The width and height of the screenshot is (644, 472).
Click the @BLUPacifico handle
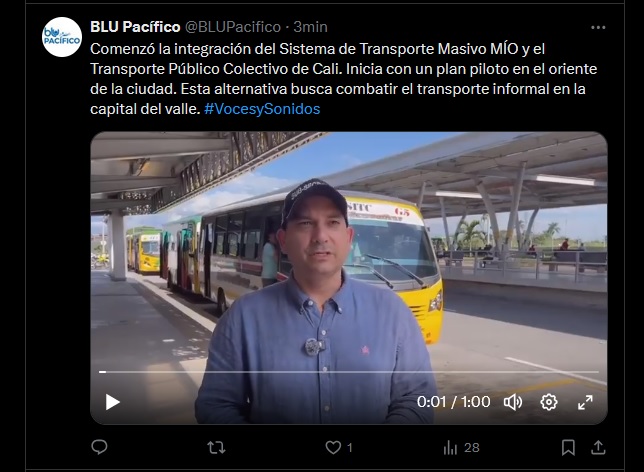pos(233,27)
